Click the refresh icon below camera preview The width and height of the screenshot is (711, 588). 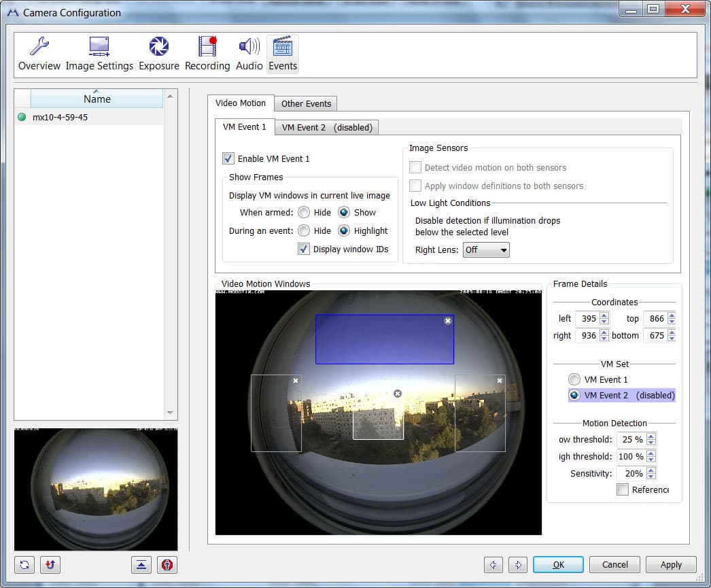[x=24, y=565]
